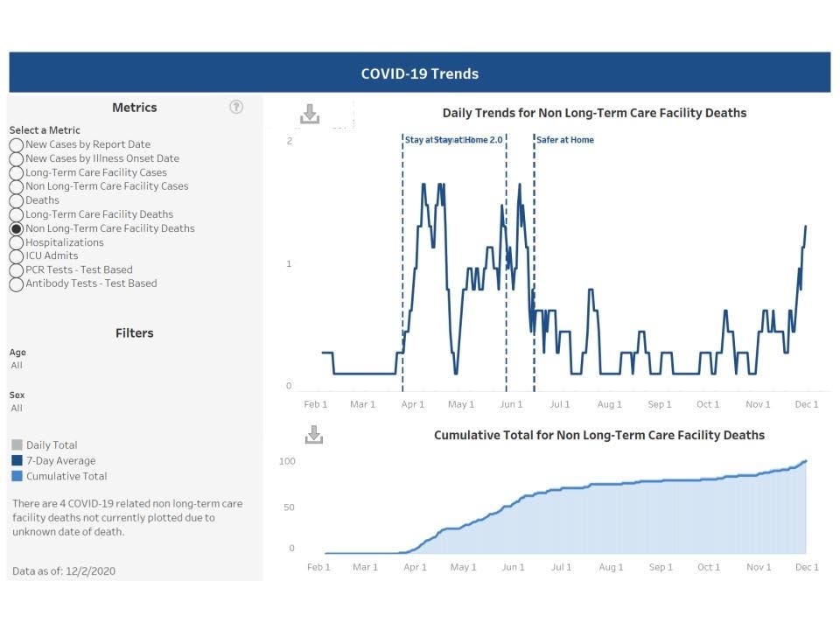The height and width of the screenshot is (630, 840).
Task: Select the Deaths metric
Action: 16,200
